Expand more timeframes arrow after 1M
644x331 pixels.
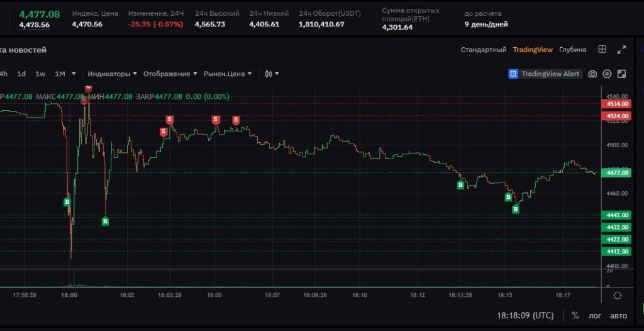74,74
